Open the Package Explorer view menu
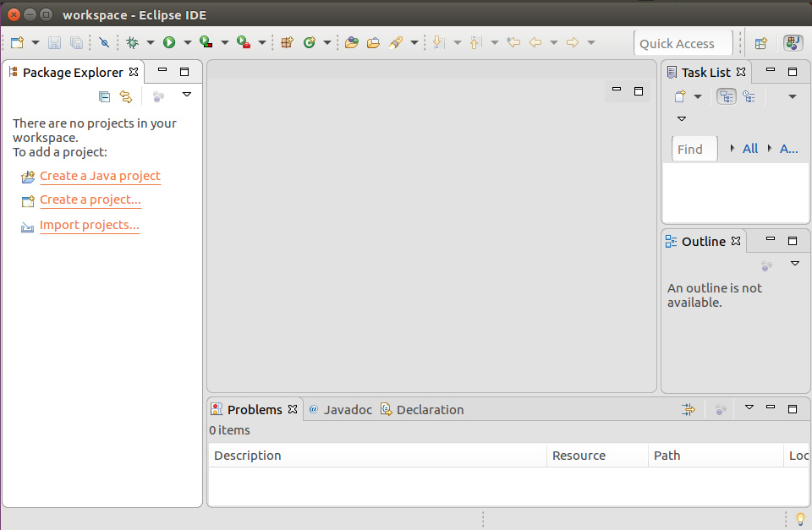This screenshot has width=812, height=530. pos(186,95)
